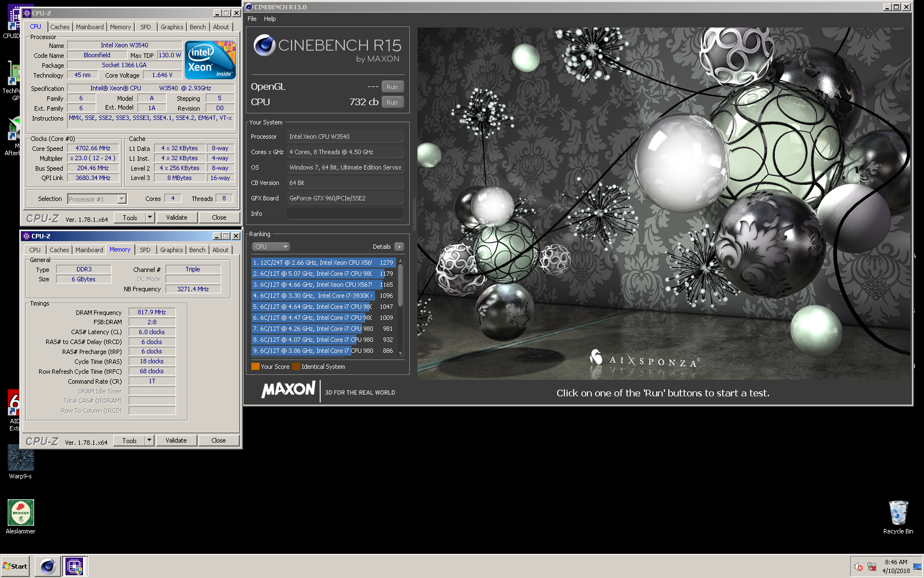The width and height of the screenshot is (924, 578).
Task: Run the CPU benchmark
Action: [x=392, y=102]
